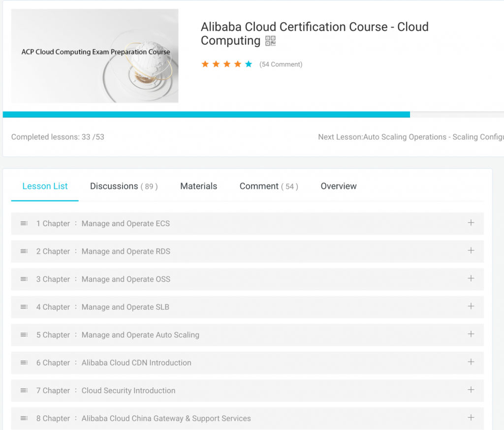The width and height of the screenshot is (504, 430).
Task: Open the Discussions tab
Action: (x=124, y=186)
